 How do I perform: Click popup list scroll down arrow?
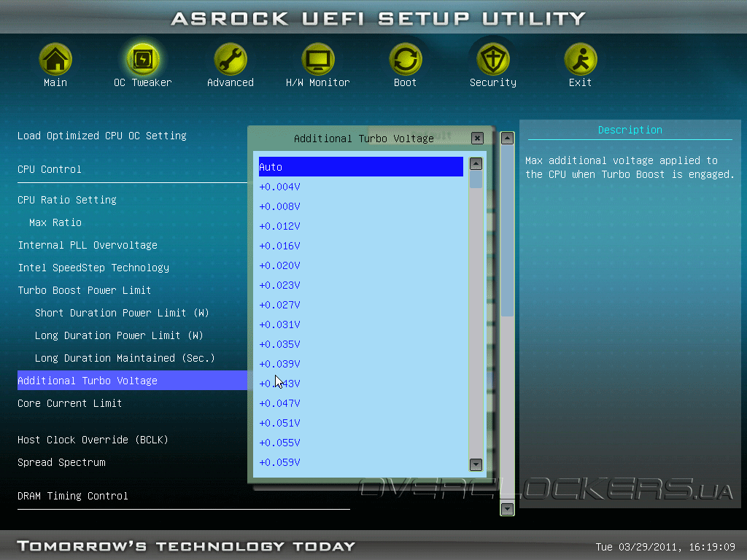[476, 464]
